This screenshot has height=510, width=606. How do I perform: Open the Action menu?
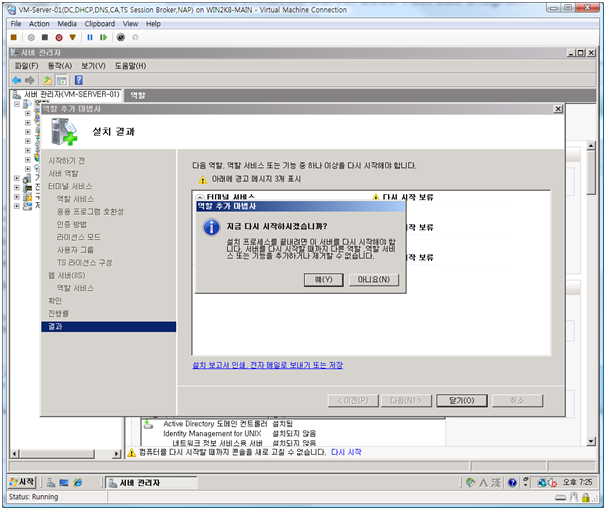click(39, 24)
